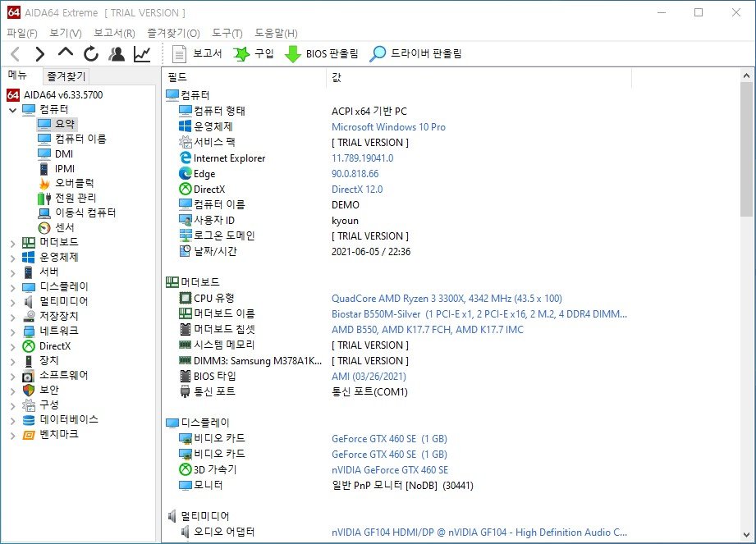Screen dimensions: 756x544
Task: Click the refresh icon in toolbar
Action: [90, 54]
